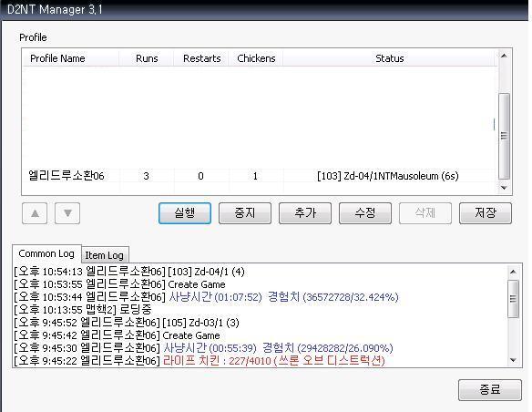Click log entry showing 사냥시간 00:55:39
The image size is (532, 412).
[x=203, y=348]
